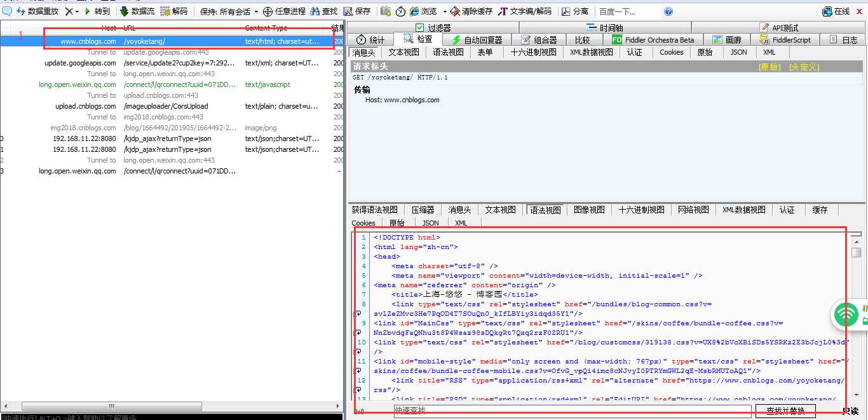Toggle the 解码 decode icon
This screenshot has width=868, height=420.
point(165,11)
